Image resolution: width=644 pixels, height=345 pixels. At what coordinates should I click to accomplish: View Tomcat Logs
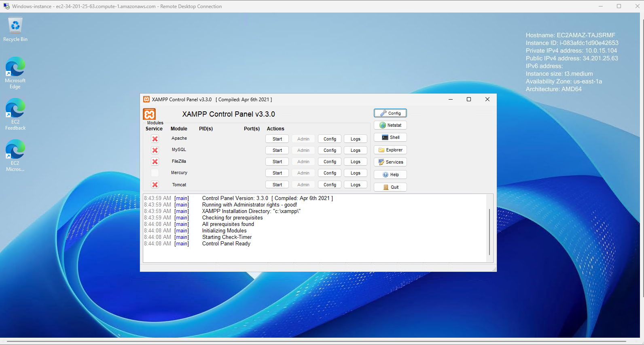[x=356, y=185]
